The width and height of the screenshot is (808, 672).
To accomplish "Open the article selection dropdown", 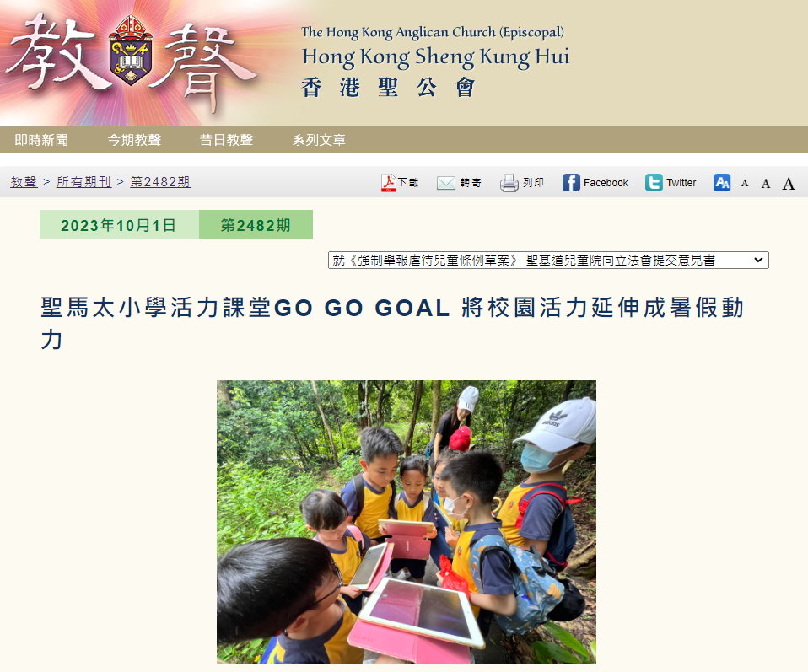I will coord(548,261).
